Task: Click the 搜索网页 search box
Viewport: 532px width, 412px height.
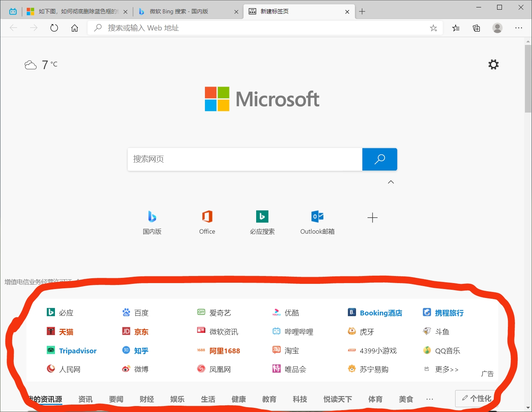Action: pos(245,159)
